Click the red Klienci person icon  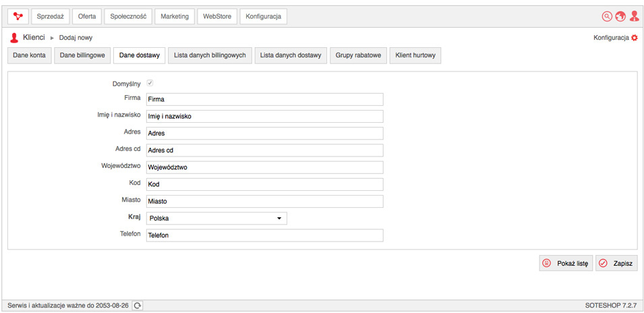pos(14,38)
